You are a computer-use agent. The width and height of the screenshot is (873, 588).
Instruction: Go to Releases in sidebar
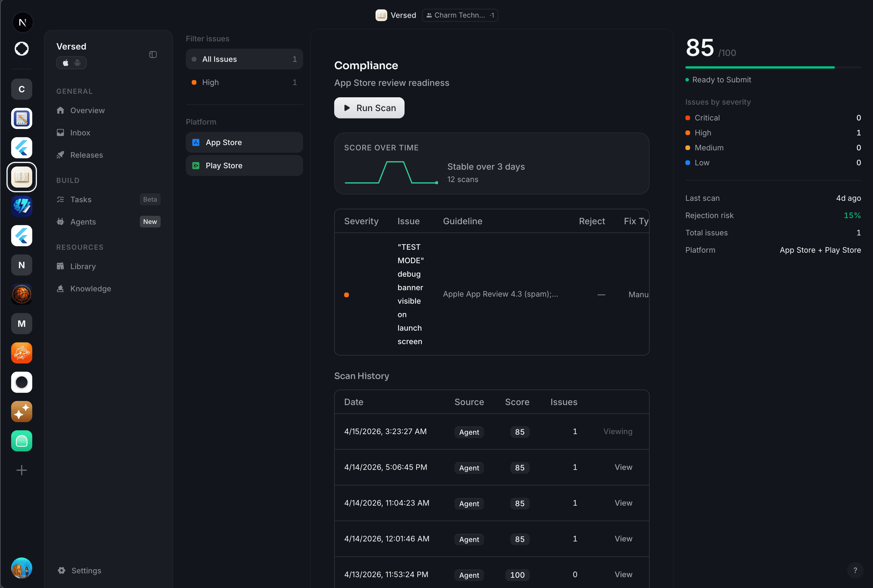click(x=86, y=155)
